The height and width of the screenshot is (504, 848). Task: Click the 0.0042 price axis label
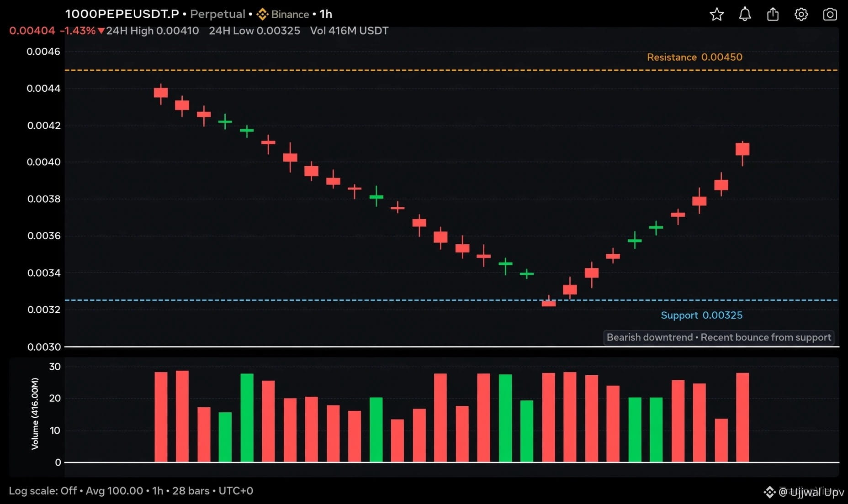point(44,126)
